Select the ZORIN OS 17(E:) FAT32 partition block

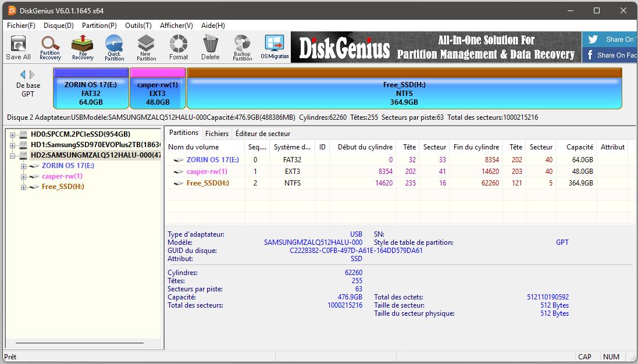[x=91, y=88]
